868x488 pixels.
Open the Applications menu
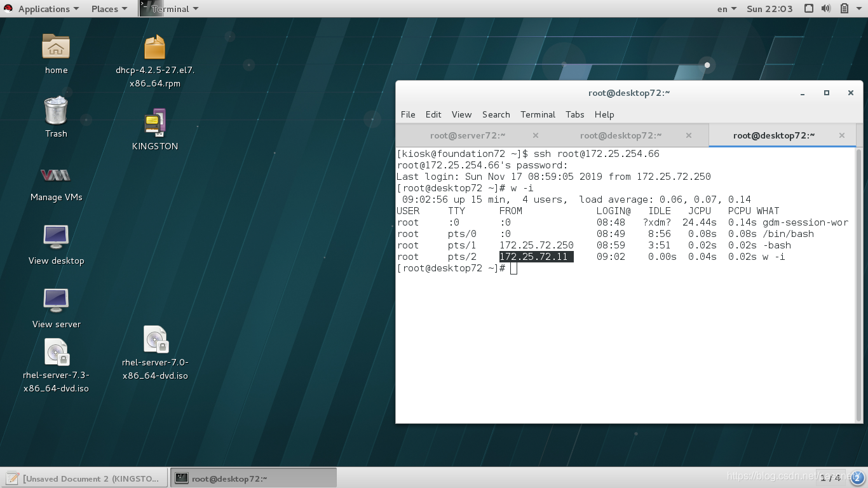point(49,9)
